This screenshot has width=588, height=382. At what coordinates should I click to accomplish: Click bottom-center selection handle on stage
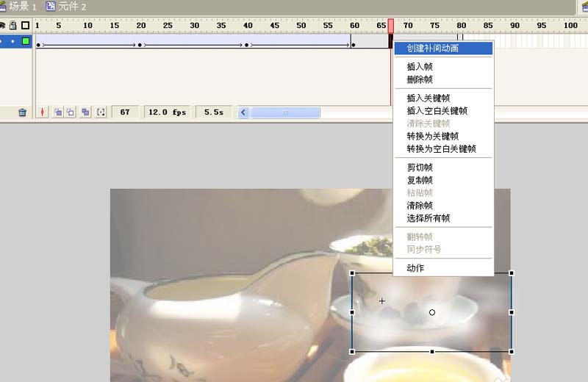(432, 352)
